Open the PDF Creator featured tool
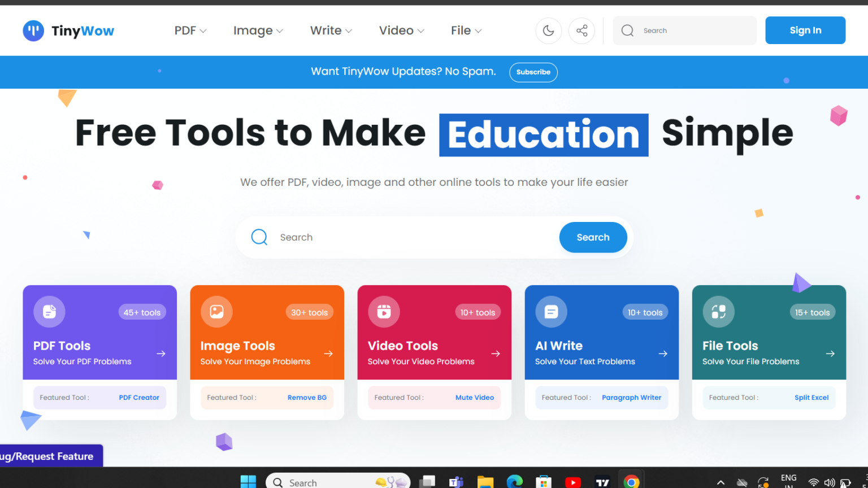 139,398
